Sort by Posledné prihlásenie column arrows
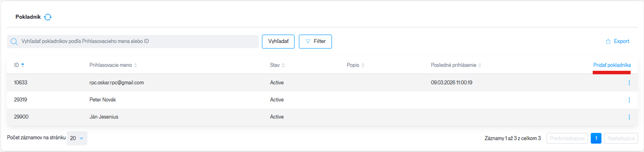Screen dimensions: 644x152 [480, 65]
